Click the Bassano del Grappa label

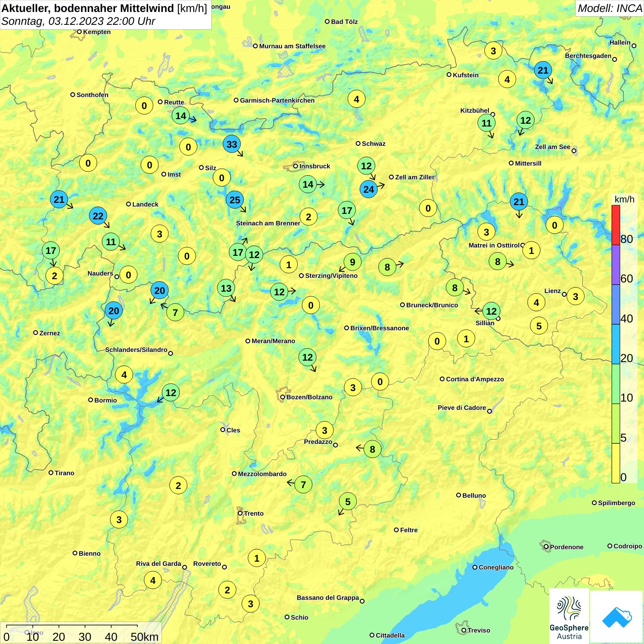click(328, 598)
